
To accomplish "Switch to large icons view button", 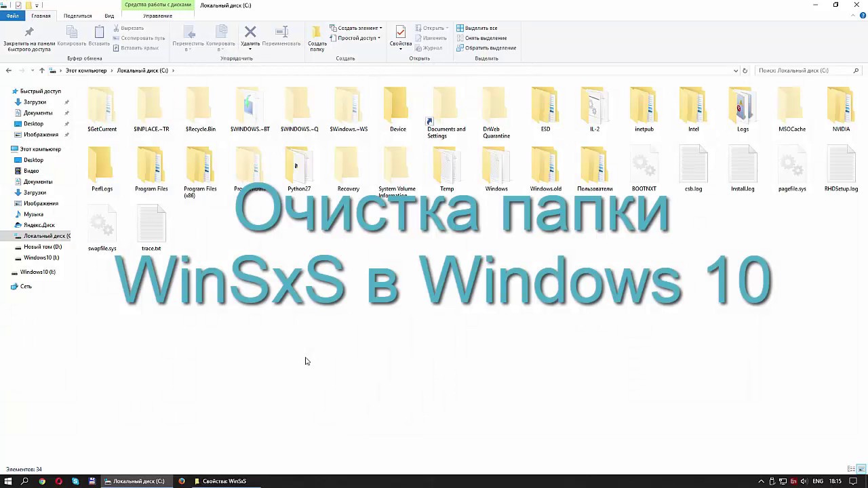I will point(862,469).
